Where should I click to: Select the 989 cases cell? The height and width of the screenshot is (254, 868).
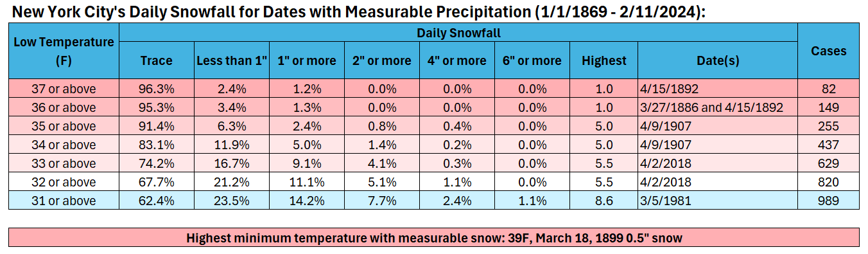[828, 201]
